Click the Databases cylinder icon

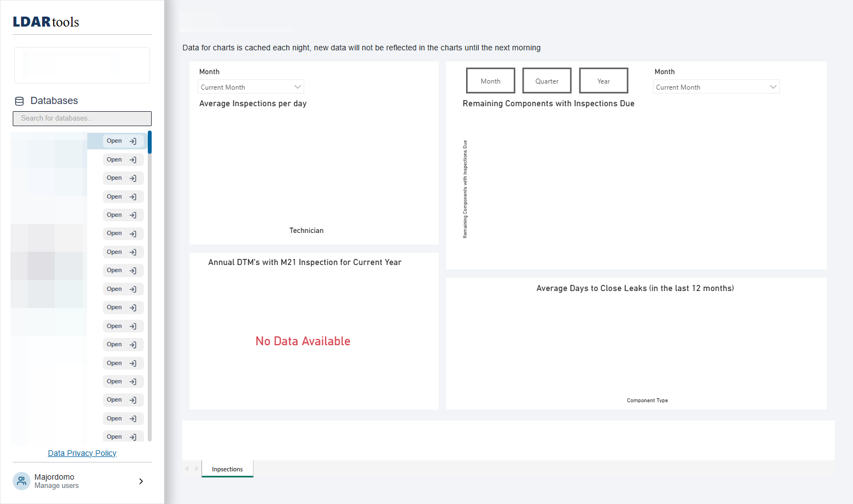19,101
